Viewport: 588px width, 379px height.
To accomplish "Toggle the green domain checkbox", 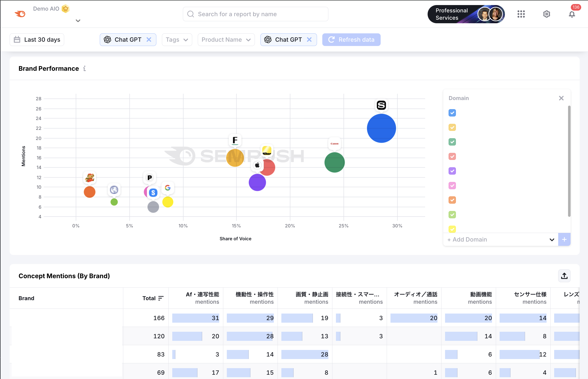I will pos(452,142).
